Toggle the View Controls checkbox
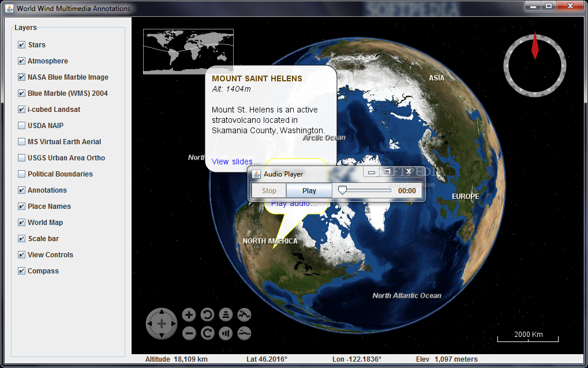Viewport: 588px width, 368px height. click(x=21, y=254)
